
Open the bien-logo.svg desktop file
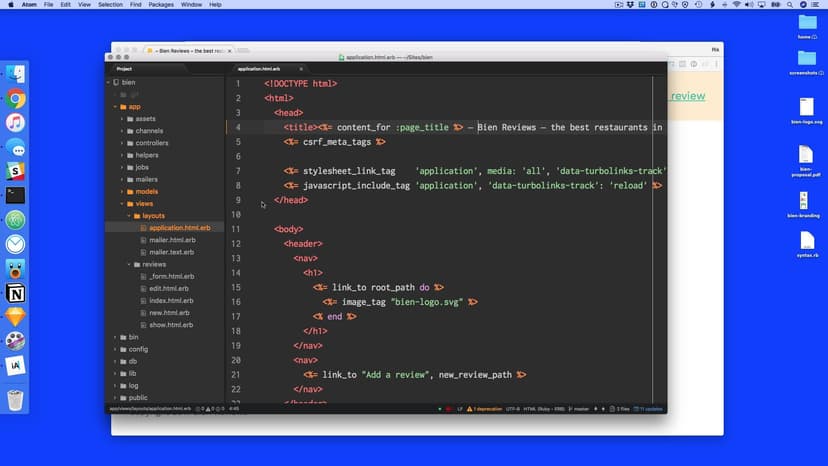[x=806, y=108]
